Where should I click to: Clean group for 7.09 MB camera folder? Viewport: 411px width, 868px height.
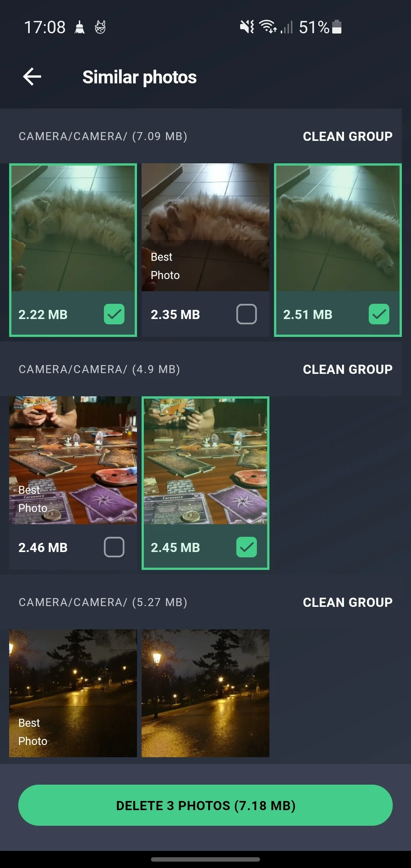[347, 136]
